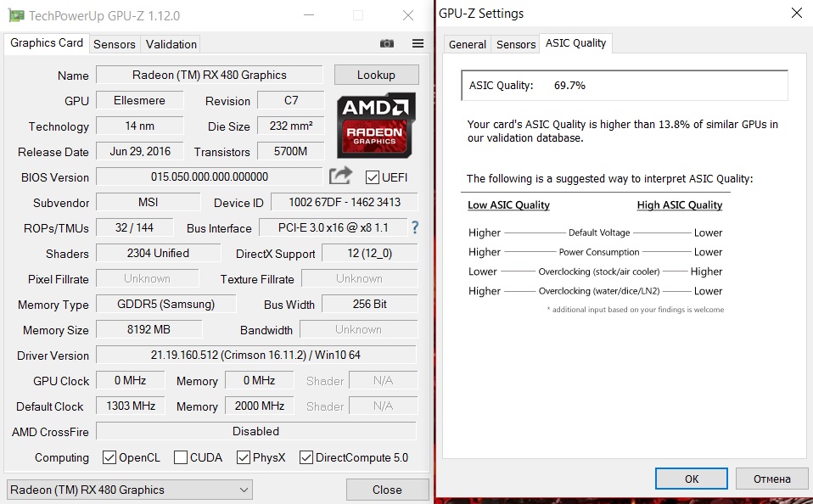Click the Shaders field showing 2304 Unified
The width and height of the screenshot is (813, 504).
point(158,253)
